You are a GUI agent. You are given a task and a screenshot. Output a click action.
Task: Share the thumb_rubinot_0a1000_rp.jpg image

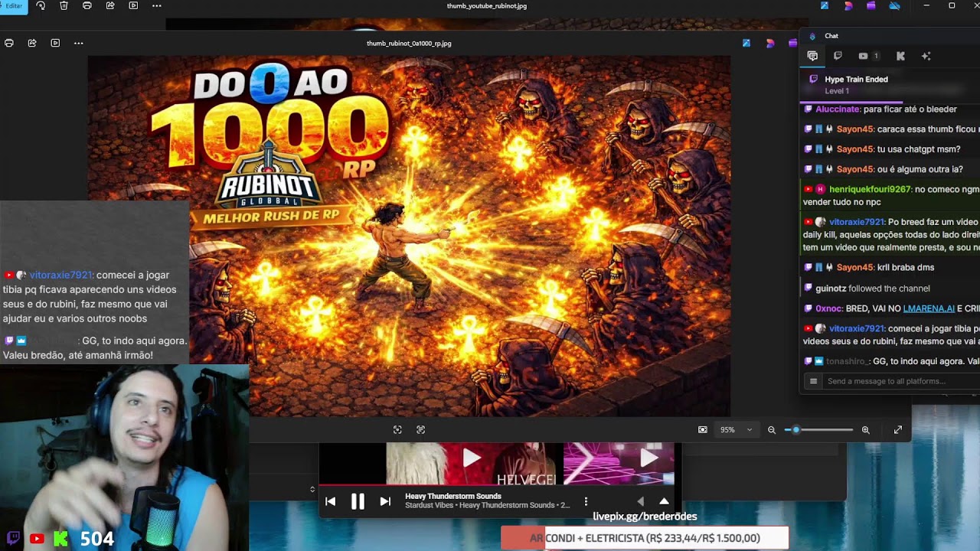pyautogui.click(x=32, y=44)
